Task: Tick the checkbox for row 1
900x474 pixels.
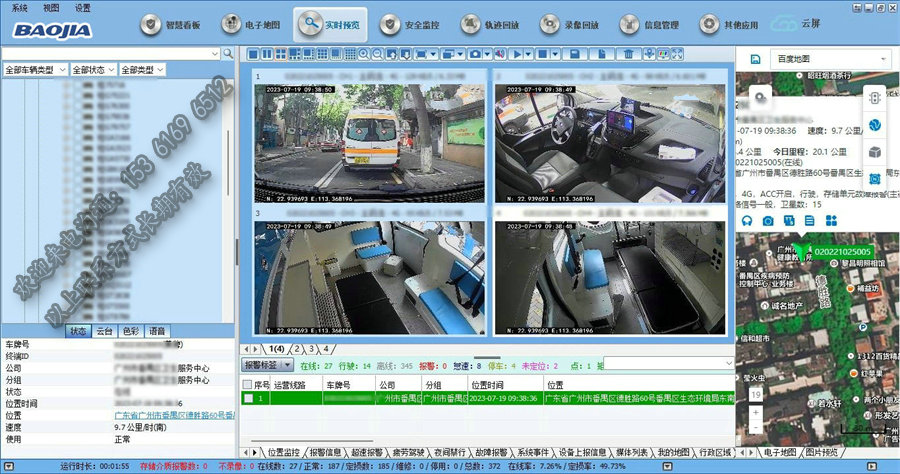Action: click(248, 398)
